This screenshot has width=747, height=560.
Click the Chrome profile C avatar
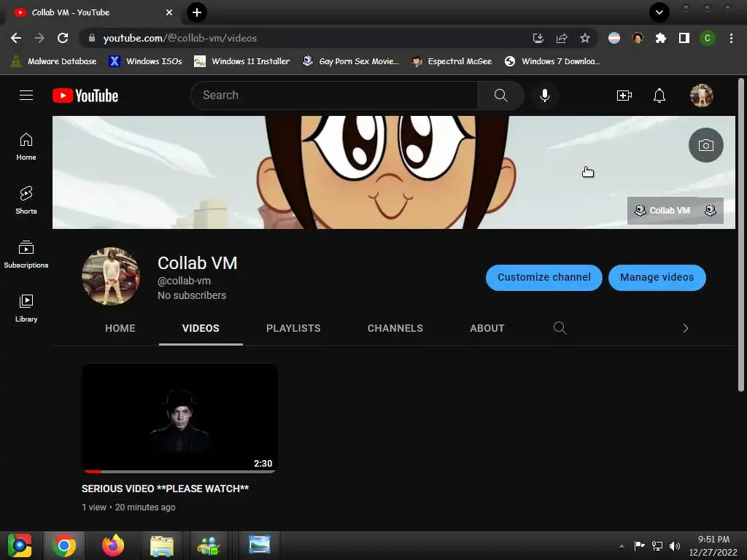click(x=708, y=38)
